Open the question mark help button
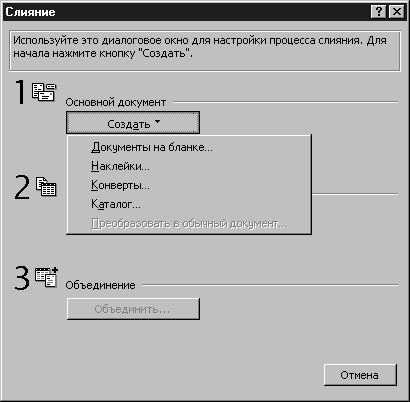Screen dimensions: 410x402 [379, 12]
